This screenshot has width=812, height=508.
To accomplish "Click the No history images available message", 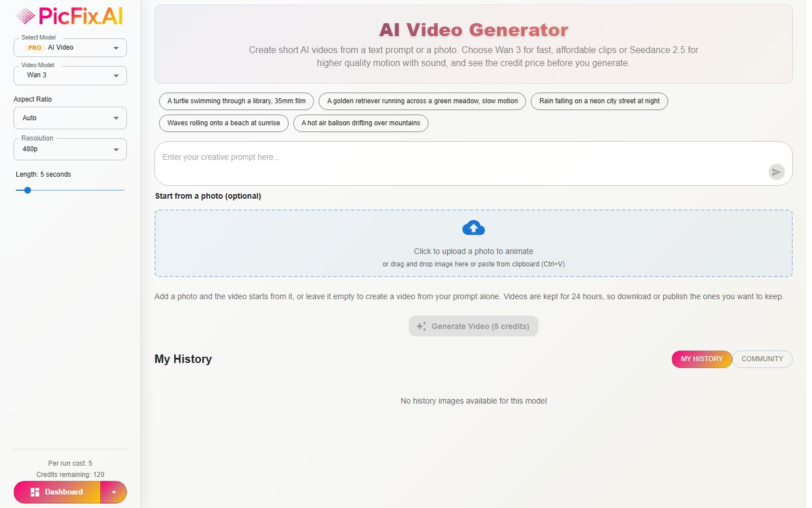I will [x=474, y=401].
